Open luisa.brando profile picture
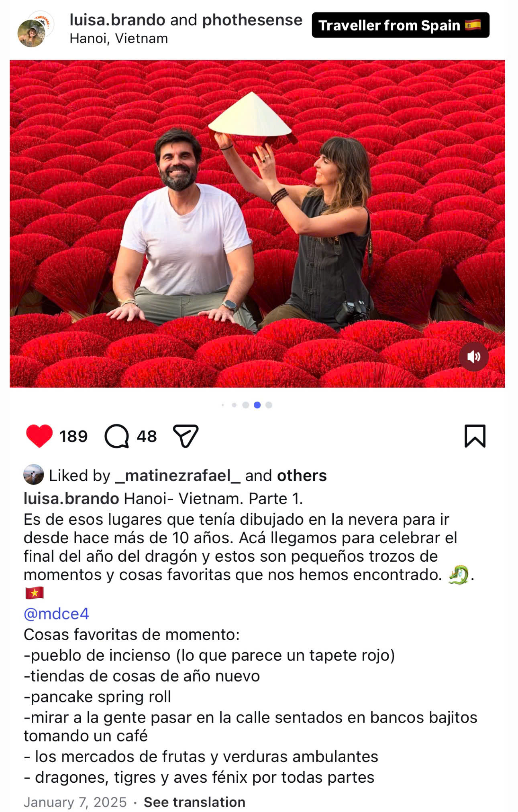518x812 pixels. point(32,33)
